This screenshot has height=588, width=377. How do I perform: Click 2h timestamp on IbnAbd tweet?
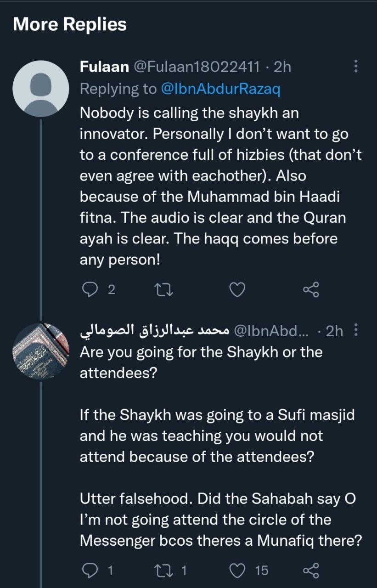click(x=334, y=331)
